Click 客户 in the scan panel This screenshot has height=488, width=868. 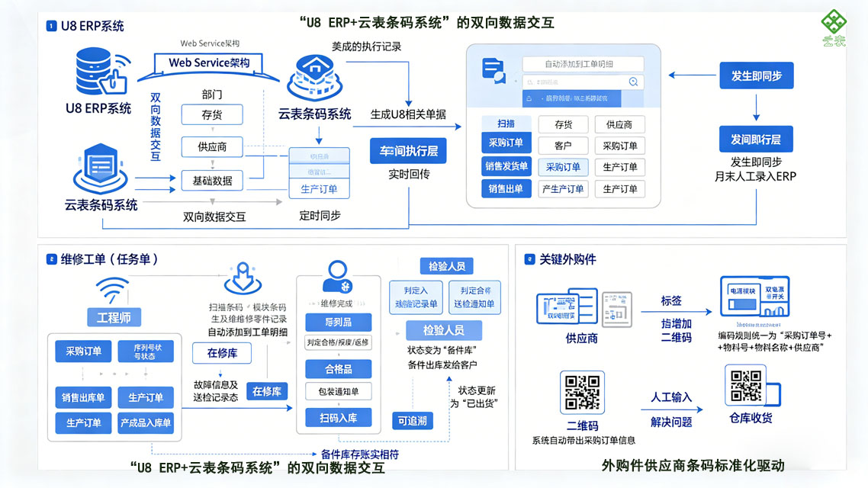point(563,146)
